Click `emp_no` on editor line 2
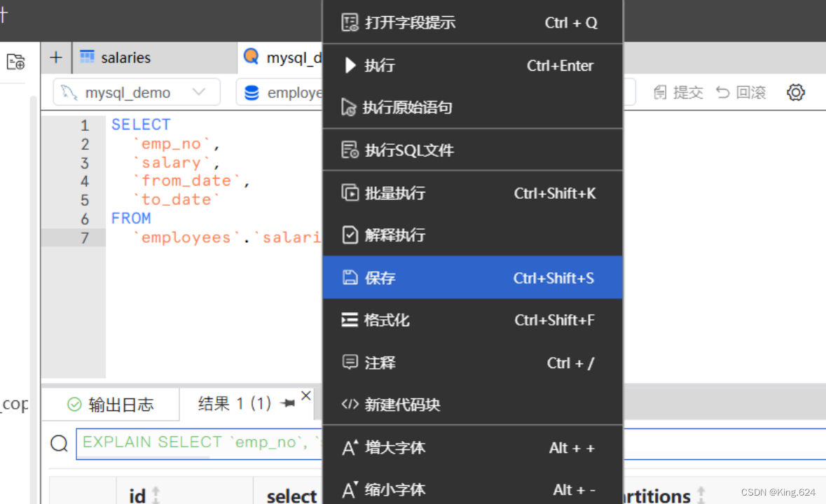The image size is (826, 504). point(171,143)
